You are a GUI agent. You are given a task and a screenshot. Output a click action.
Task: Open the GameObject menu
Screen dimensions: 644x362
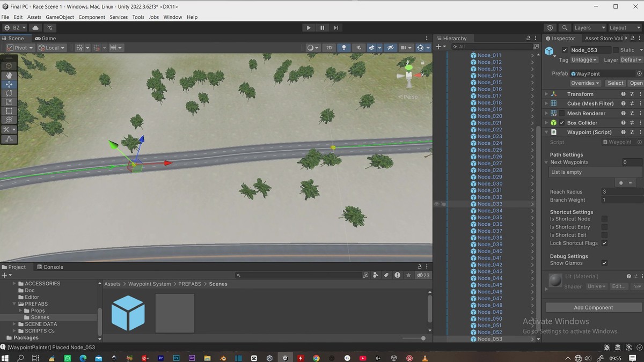pyautogui.click(x=60, y=17)
